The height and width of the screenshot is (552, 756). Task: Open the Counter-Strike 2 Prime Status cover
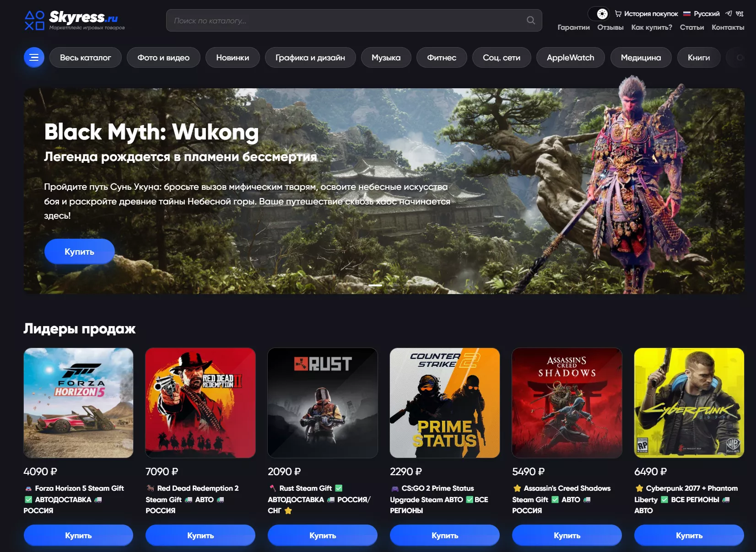pos(445,403)
